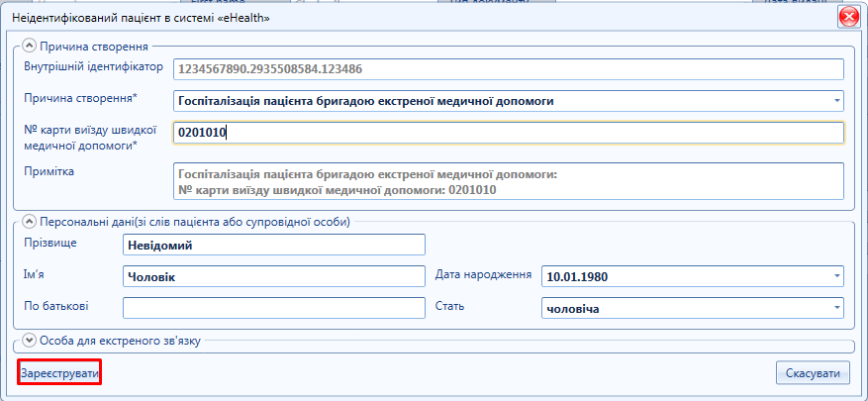Open the Дата народження date picker
Screen dimensions: 868x401
(x=836, y=276)
